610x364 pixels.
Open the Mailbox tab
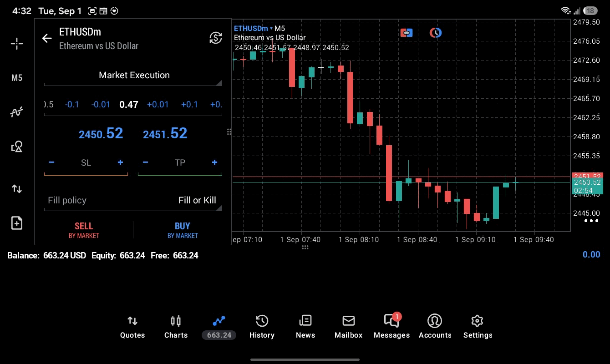pyautogui.click(x=348, y=328)
